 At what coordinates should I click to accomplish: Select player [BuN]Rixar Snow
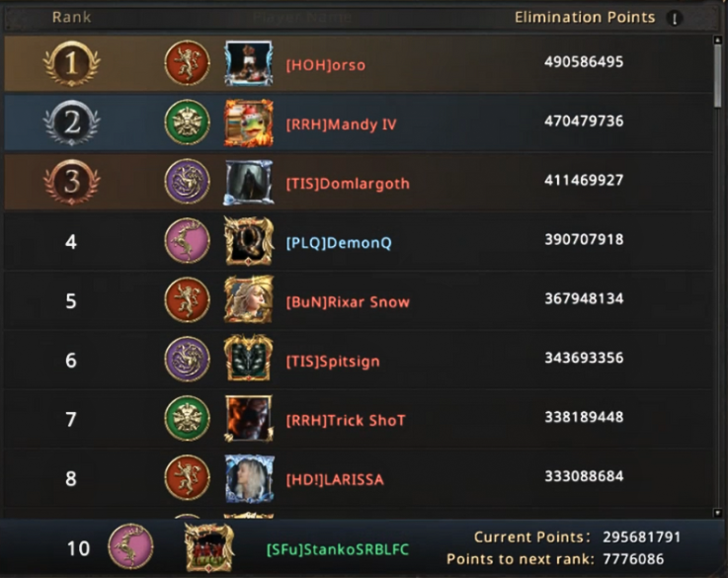[348, 302]
